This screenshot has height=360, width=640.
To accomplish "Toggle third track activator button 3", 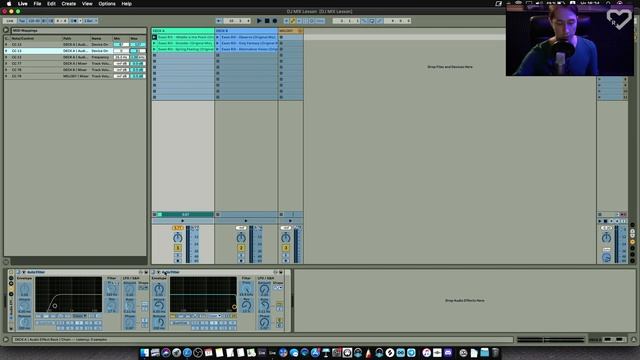I will click(286, 248).
